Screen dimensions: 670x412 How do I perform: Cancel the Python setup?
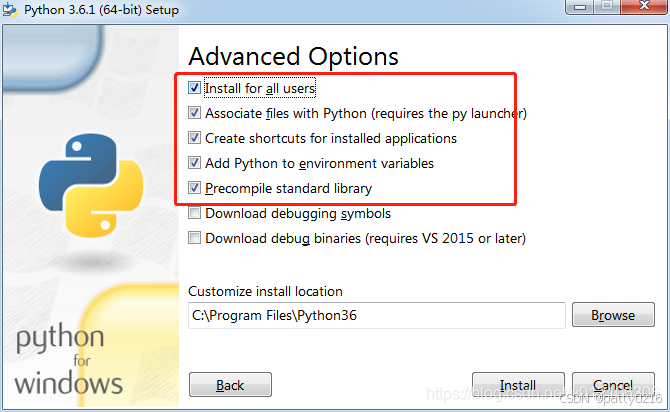point(613,385)
